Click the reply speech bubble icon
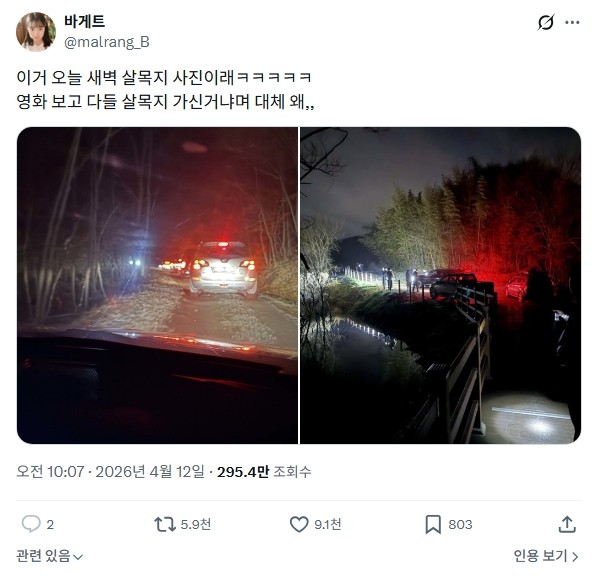Image resolution: width=598 pixels, height=576 pixels. (31, 524)
